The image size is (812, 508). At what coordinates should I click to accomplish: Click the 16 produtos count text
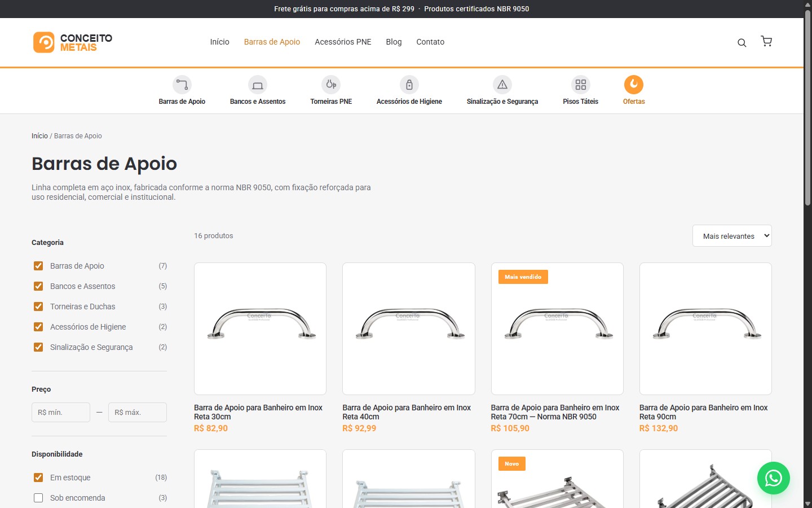214,236
